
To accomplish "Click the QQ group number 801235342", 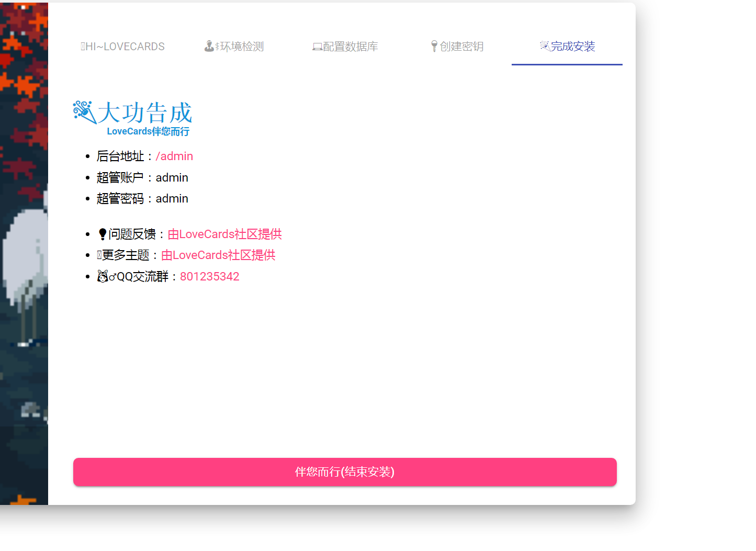I will [209, 277].
